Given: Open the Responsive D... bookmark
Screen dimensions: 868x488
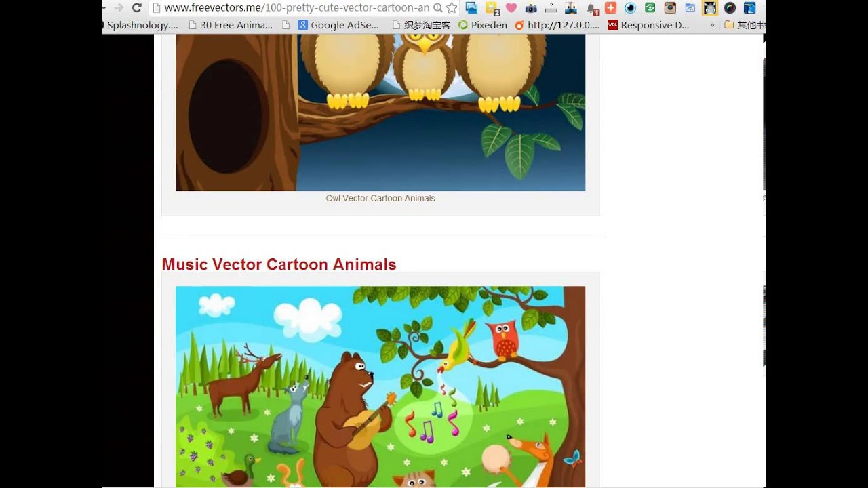Looking at the screenshot, I should [x=648, y=25].
